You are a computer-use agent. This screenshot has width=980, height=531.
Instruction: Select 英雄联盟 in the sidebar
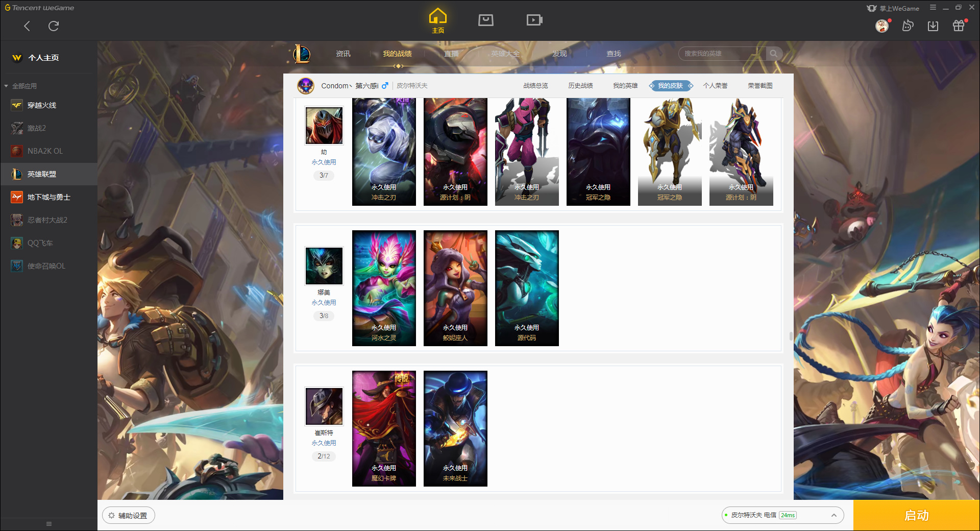tap(48, 174)
